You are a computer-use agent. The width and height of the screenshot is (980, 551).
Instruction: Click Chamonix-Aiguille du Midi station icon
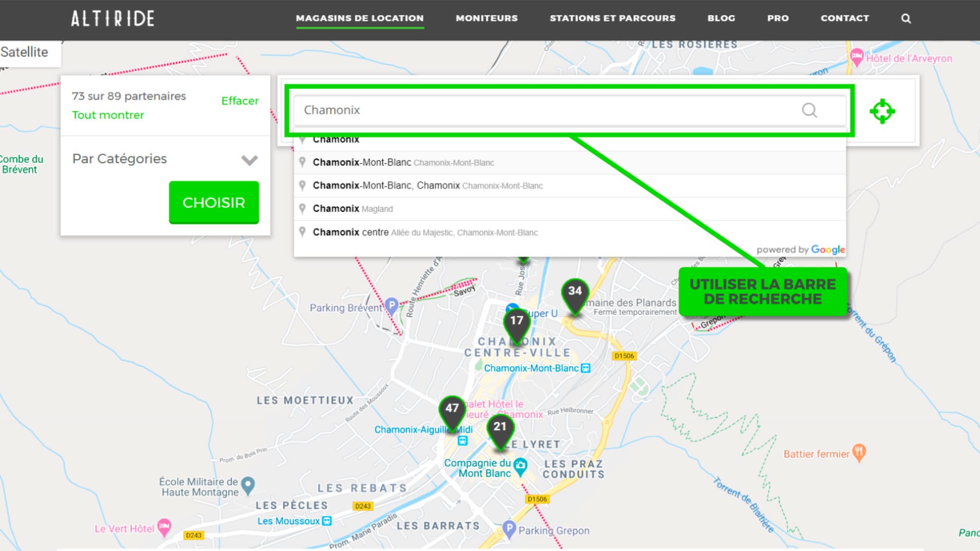point(462,440)
